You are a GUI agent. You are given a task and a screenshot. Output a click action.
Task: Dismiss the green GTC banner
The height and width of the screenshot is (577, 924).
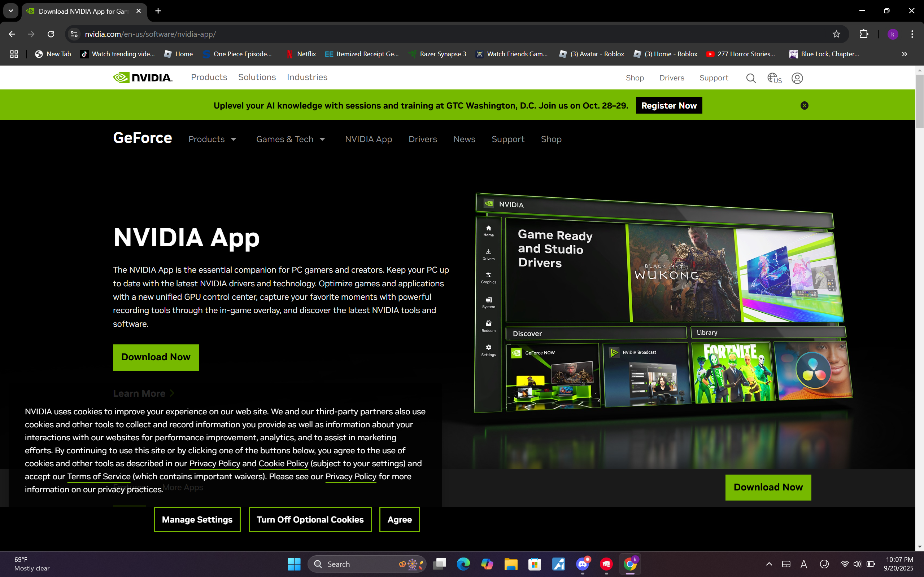click(804, 106)
